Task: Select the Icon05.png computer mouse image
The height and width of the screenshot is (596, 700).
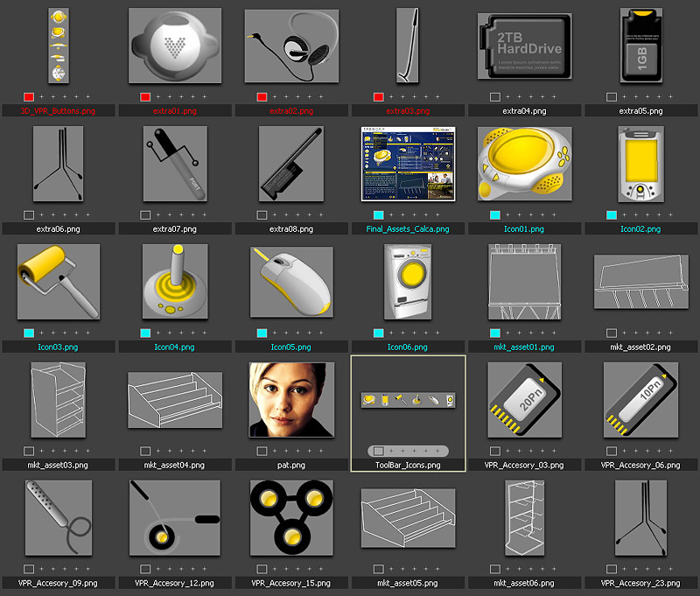Action: [290, 280]
